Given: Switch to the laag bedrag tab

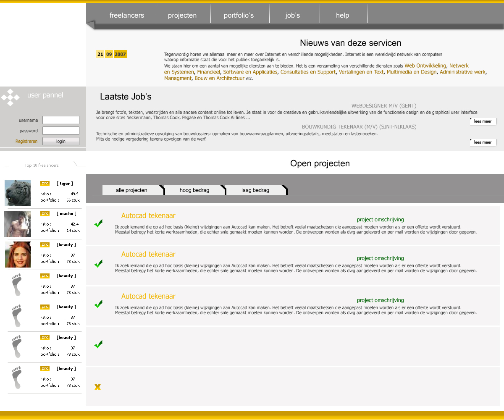Looking at the screenshot, I should pos(255,190).
